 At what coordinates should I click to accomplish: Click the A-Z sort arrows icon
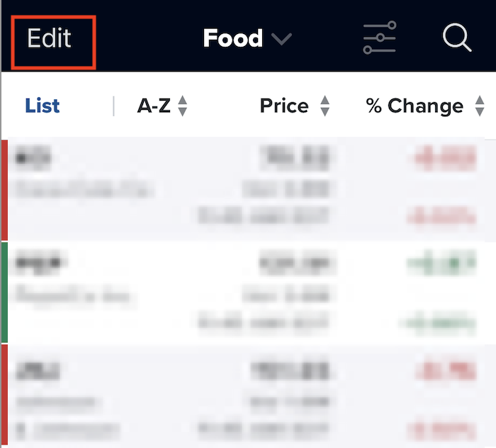pos(183,106)
